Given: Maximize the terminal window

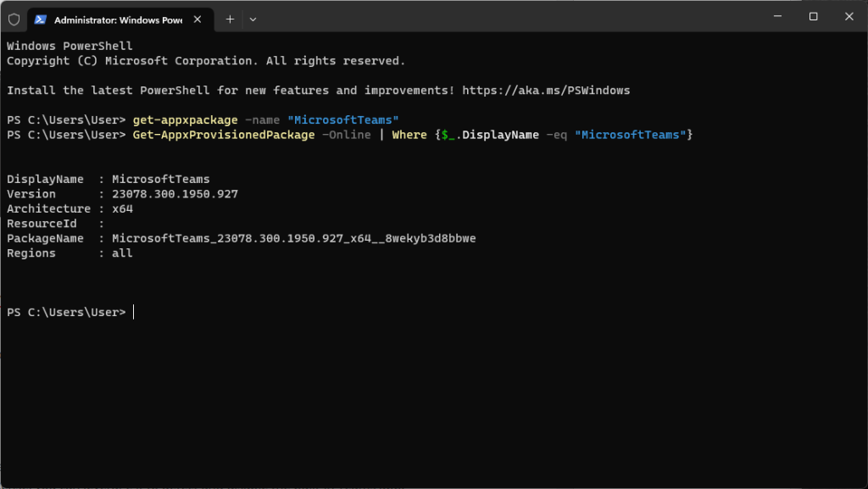Looking at the screenshot, I should point(813,17).
